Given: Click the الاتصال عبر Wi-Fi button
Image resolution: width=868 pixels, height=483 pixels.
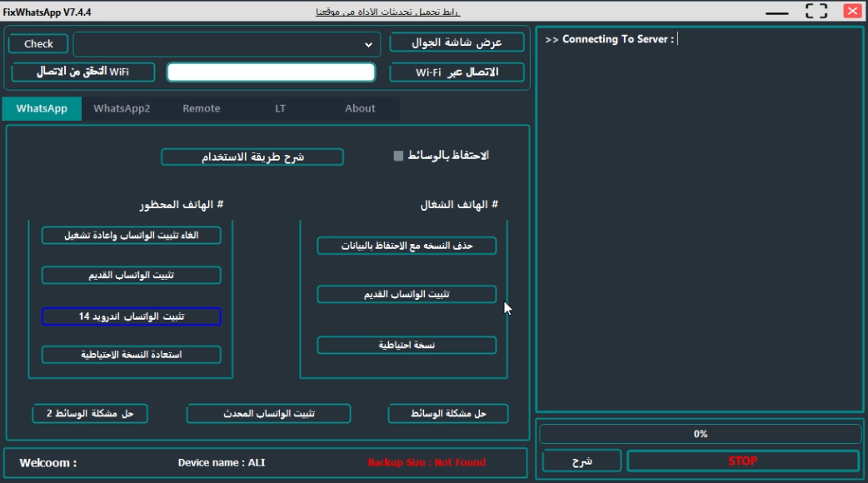Looking at the screenshot, I should 456,72.
